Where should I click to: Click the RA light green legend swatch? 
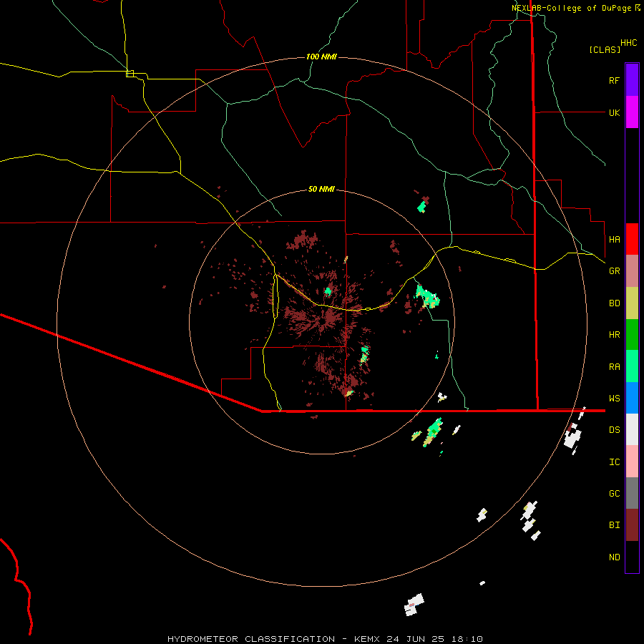pos(632,366)
